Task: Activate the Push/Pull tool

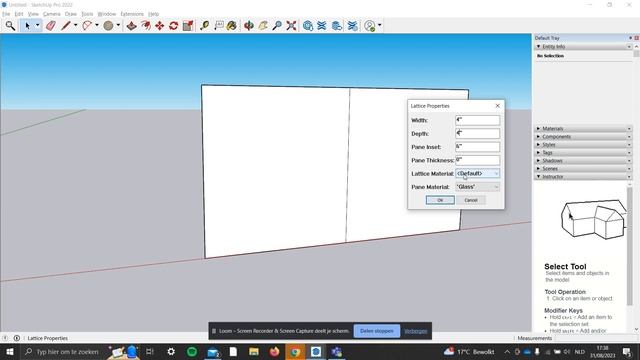Action: pos(131,26)
